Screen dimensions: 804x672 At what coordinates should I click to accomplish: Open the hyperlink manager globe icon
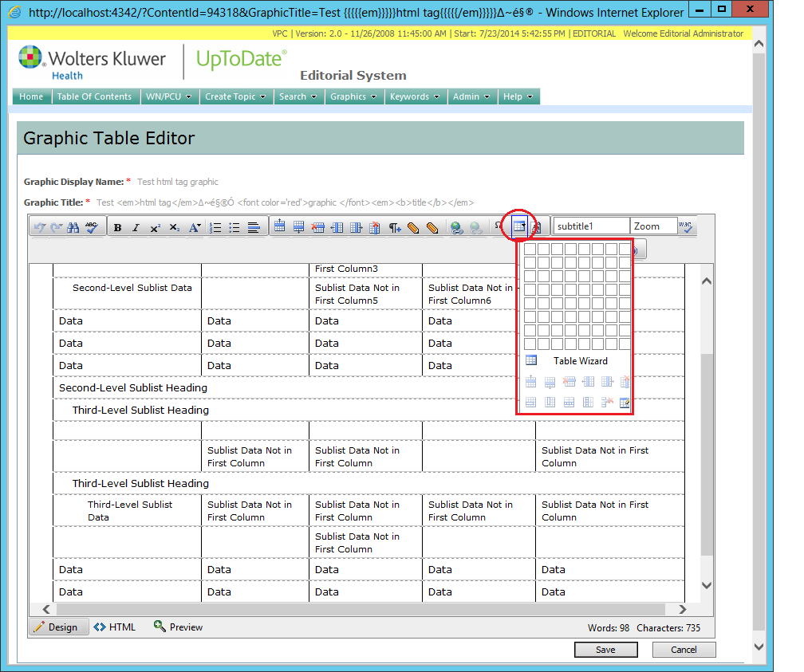click(x=456, y=228)
